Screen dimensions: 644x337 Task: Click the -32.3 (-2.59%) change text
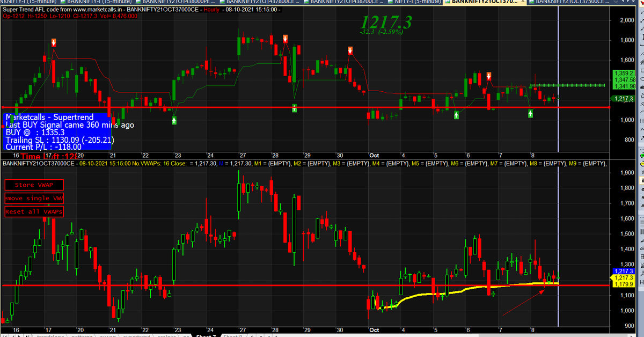point(381,32)
